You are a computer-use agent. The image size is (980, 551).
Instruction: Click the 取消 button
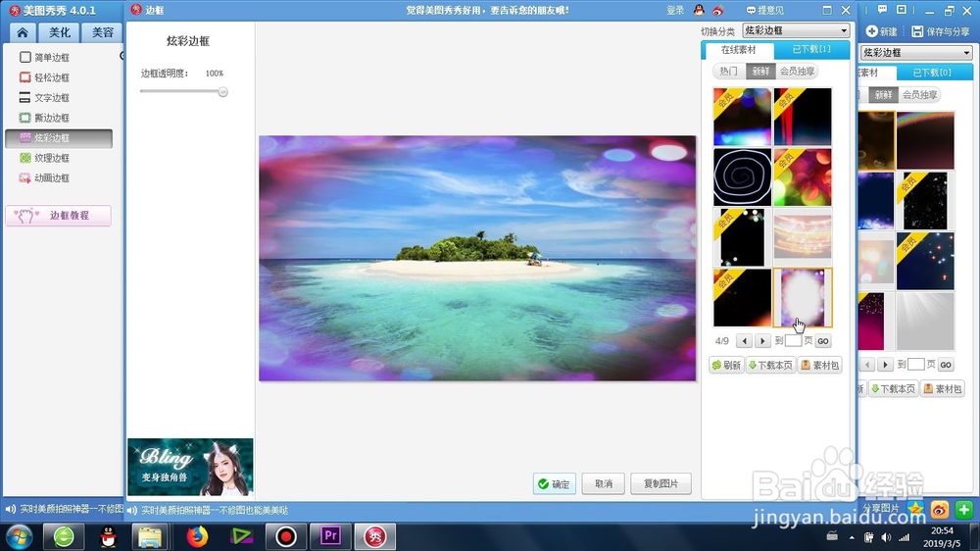tap(603, 484)
